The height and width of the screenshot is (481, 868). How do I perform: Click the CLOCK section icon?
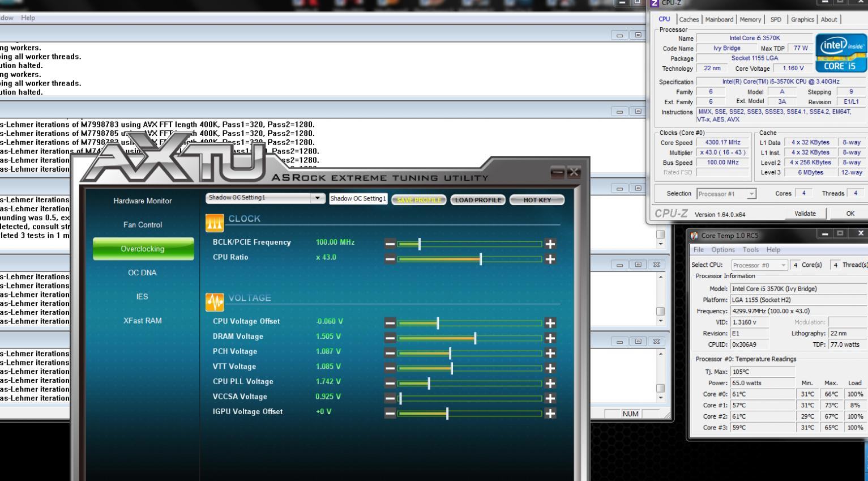point(215,223)
